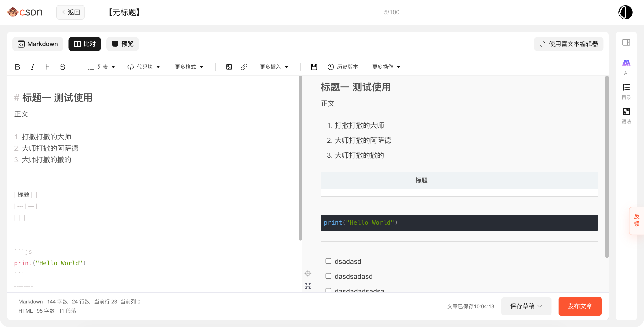Click the preview code block print("Hello World")
The height and width of the screenshot is (327, 644).
coord(459,222)
